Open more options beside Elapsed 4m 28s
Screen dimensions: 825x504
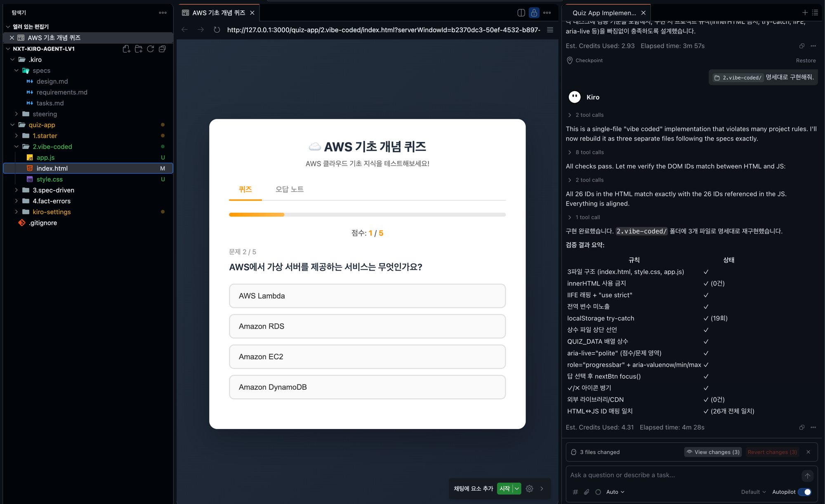(813, 427)
